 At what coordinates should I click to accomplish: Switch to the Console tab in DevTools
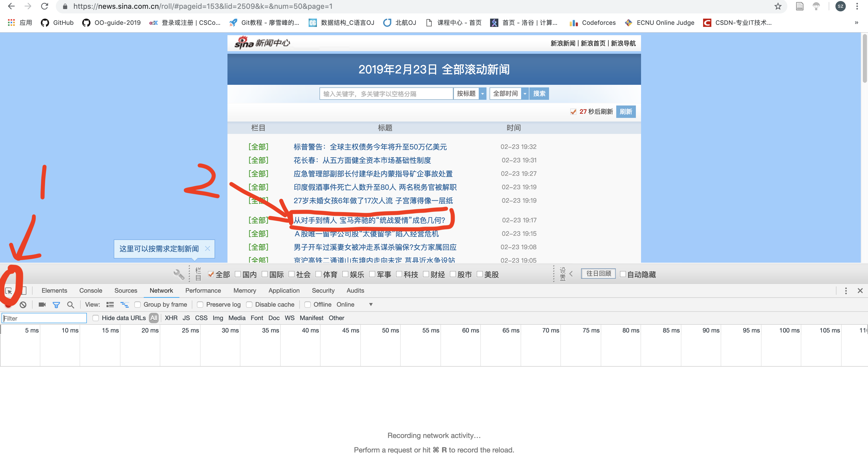pyautogui.click(x=90, y=290)
